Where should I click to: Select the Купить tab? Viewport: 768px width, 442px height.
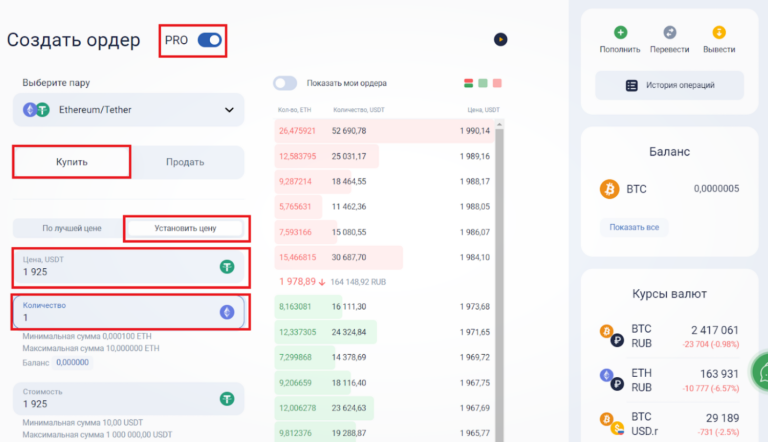click(x=71, y=162)
